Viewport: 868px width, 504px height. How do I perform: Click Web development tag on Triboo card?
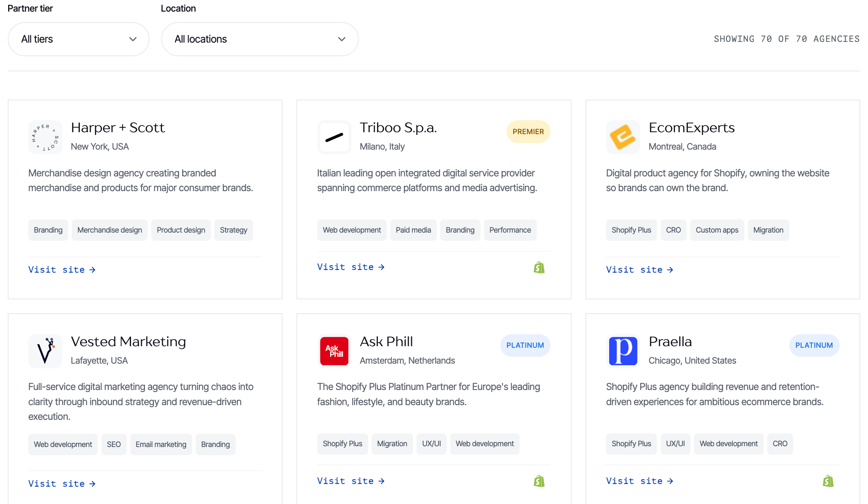click(352, 230)
